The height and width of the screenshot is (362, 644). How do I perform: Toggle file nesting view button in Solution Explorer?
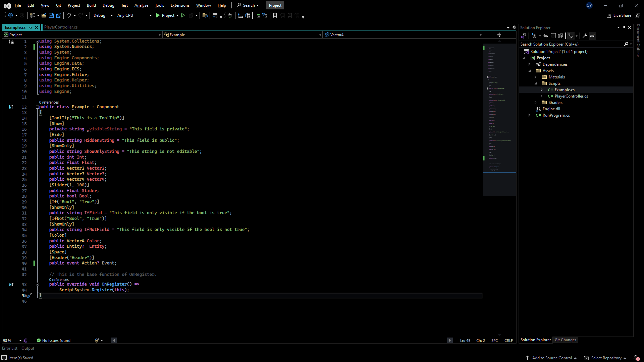click(571, 36)
